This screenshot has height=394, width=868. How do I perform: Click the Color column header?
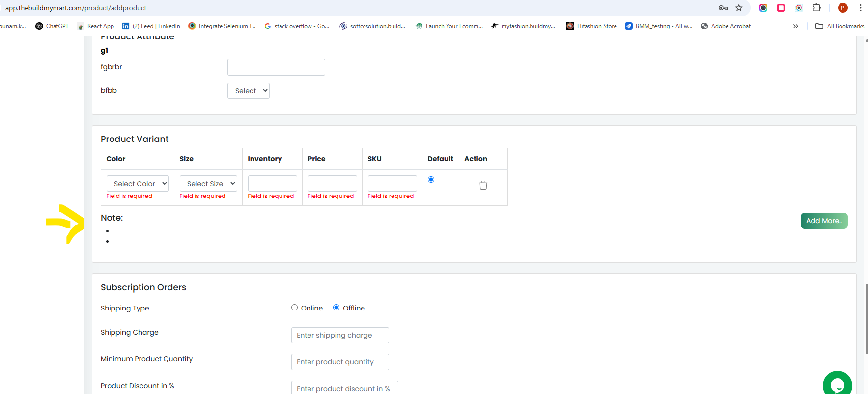point(116,159)
